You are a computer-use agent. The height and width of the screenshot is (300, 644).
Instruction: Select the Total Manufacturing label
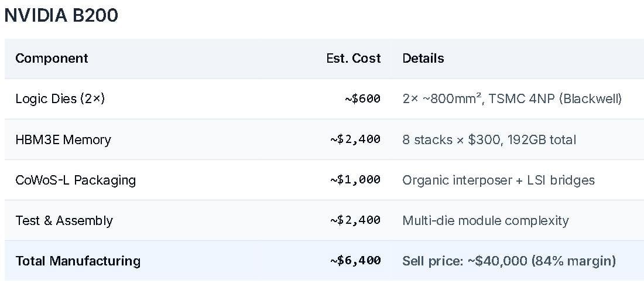[x=78, y=261]
